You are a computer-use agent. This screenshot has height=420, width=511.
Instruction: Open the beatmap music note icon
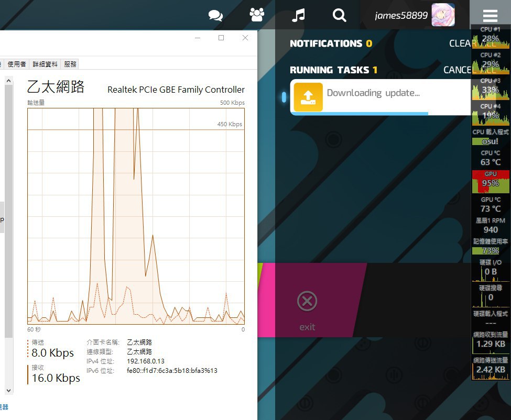point(298,15)
